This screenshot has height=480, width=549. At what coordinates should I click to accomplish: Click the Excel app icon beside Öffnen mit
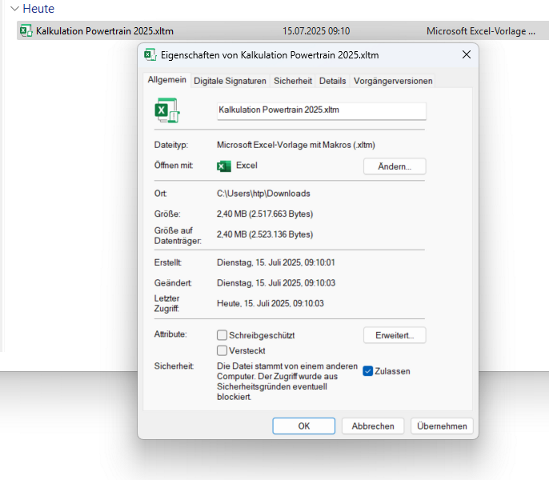[x=224, y=166]
